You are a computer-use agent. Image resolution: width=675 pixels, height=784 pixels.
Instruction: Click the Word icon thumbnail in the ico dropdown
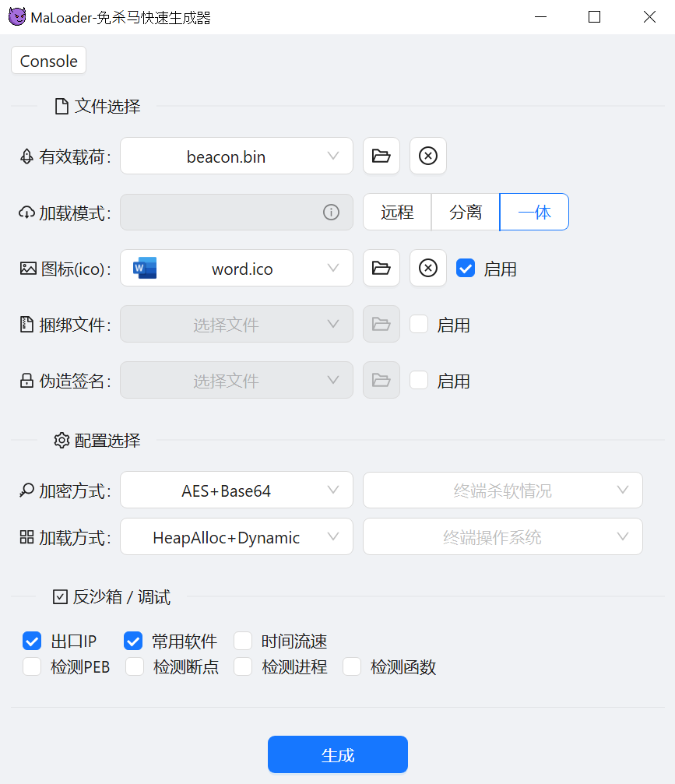click(145, 268)
